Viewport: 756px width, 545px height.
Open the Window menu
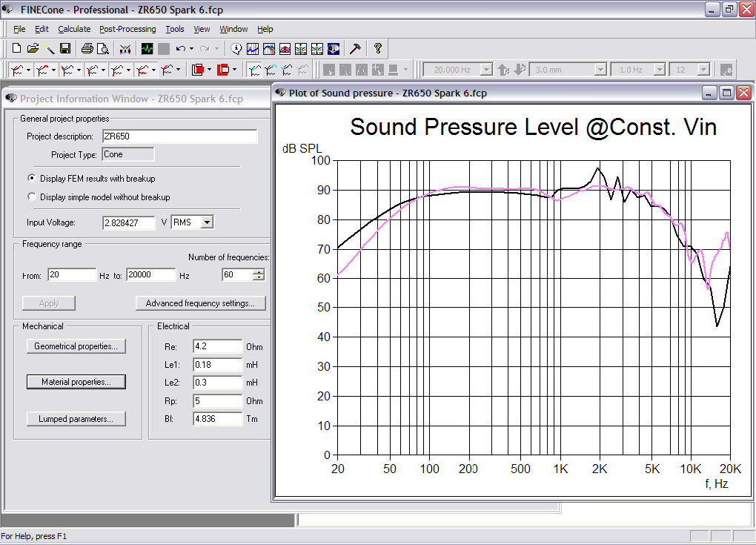click(233, 29)
